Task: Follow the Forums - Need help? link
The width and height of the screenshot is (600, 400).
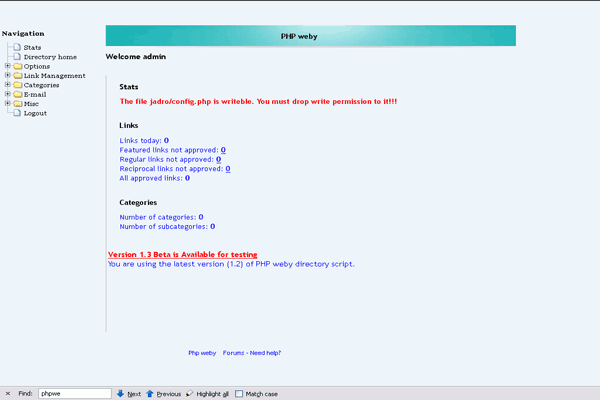Action: (251, 353)
